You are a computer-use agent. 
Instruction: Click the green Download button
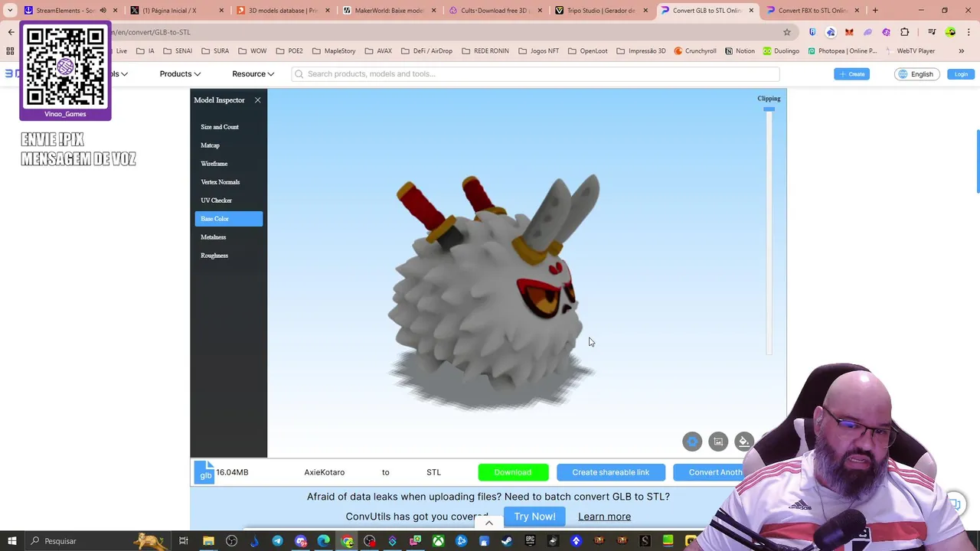[513, 472]
